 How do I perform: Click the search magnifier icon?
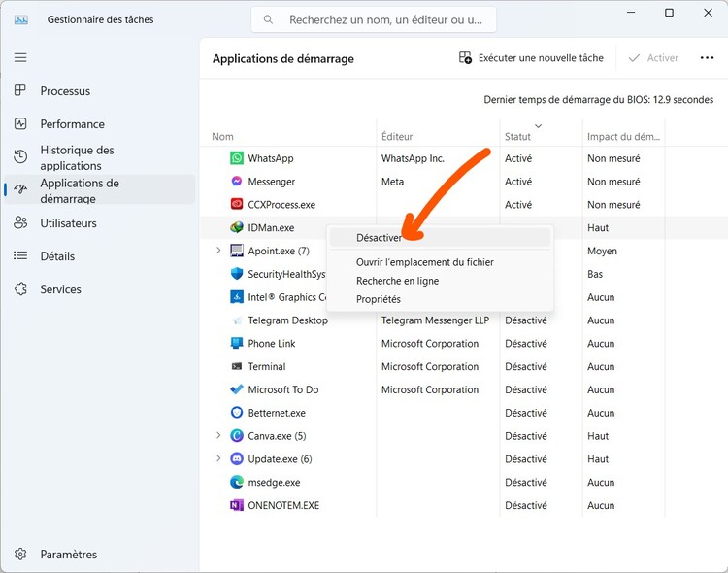point(268,19)
